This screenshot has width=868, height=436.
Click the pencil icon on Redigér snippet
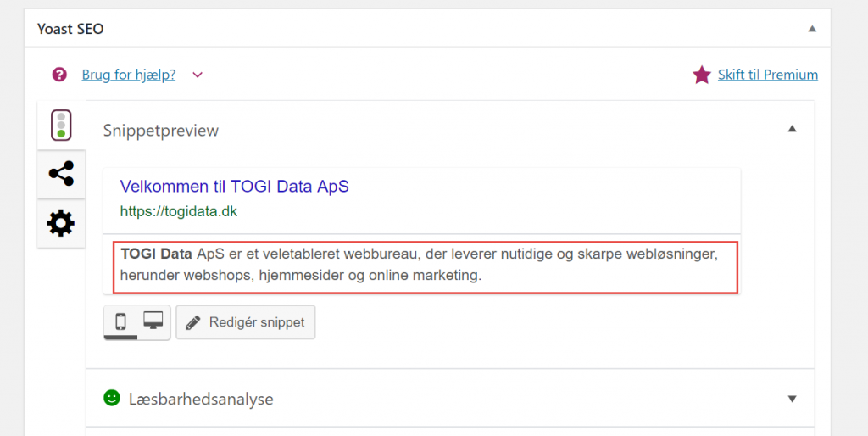(x=193, y=322)
